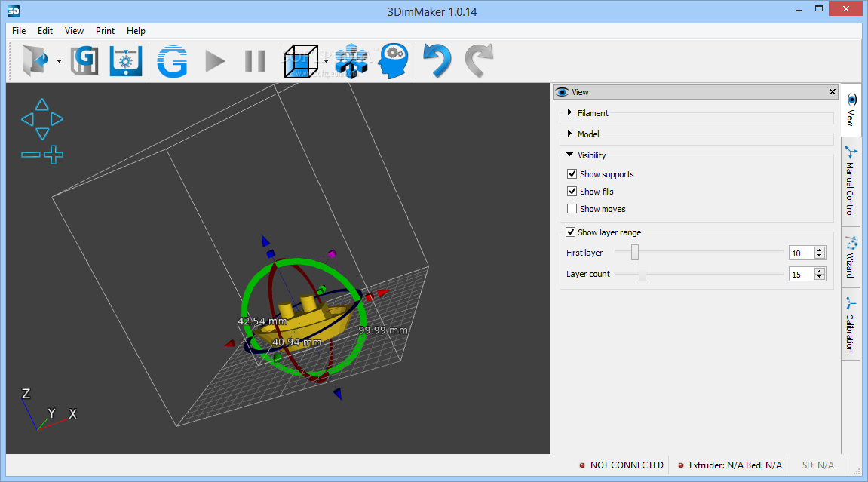Click the 40.94 mm dimension label
This screenshot has height=482, width=868.
coord(296,342)
